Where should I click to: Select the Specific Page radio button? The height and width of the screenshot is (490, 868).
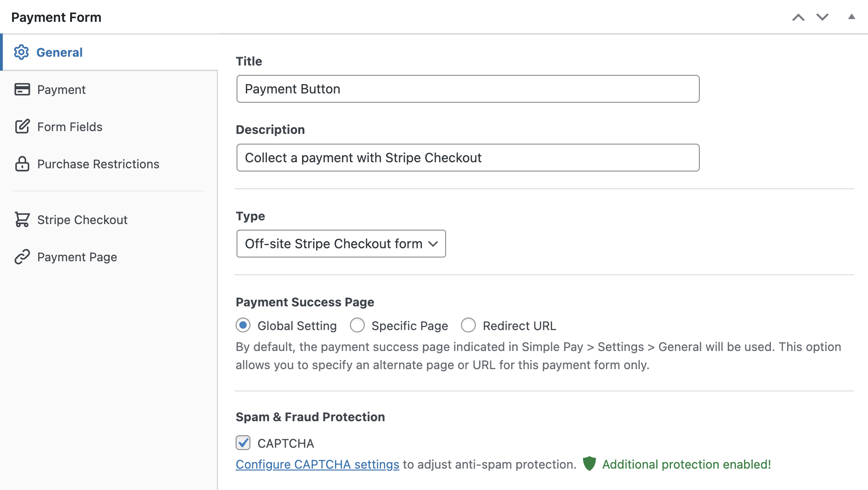pyautogui.click(x=357, y=325)
